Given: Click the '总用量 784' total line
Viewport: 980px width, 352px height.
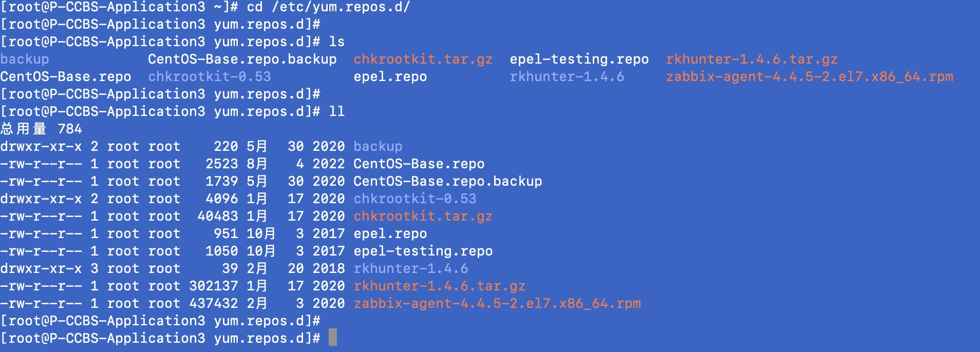Looking at the screenshot, I should (41, 129).
